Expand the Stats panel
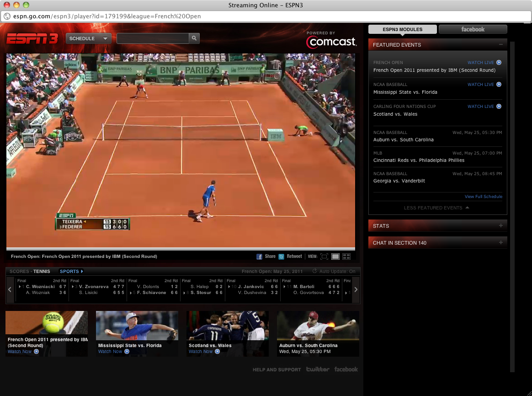This screenshot has height=396, width=532. tap(501, 225)
